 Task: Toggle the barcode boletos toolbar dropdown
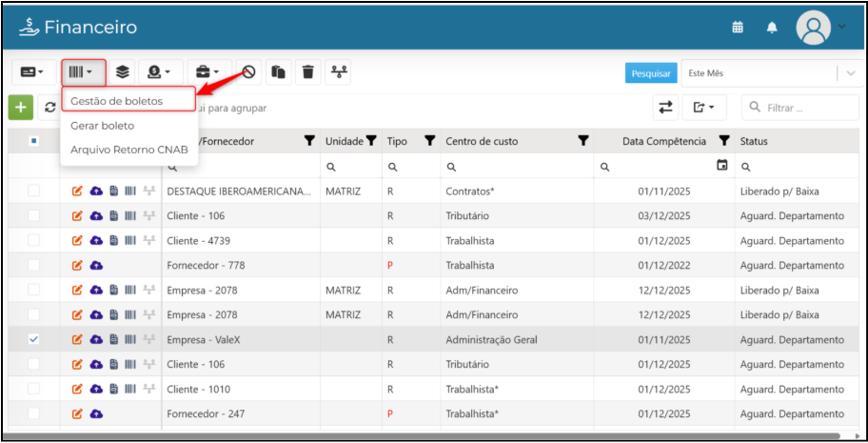pyautogui.click(x=84, y=72)
